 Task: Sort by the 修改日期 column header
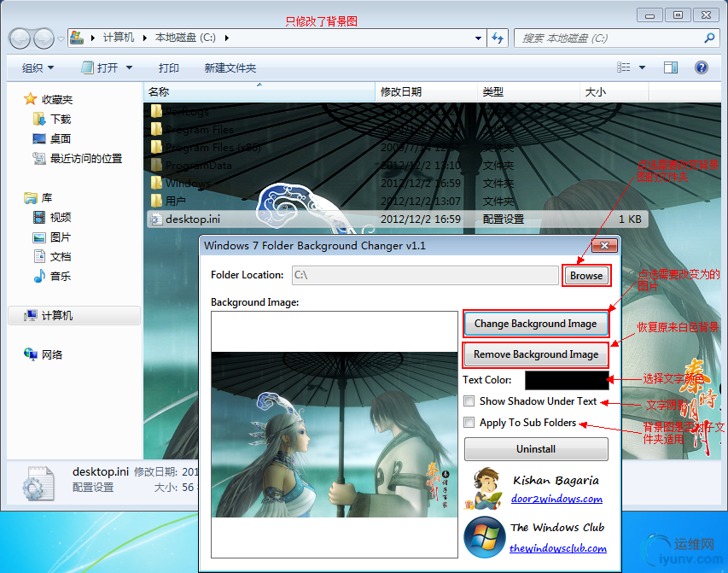[426, 92]
